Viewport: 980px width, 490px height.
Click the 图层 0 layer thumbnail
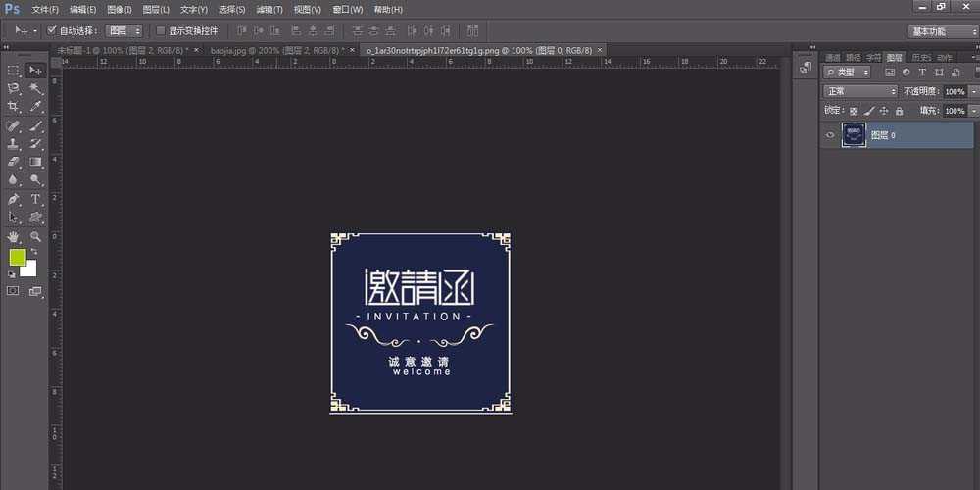pos(854,135)
